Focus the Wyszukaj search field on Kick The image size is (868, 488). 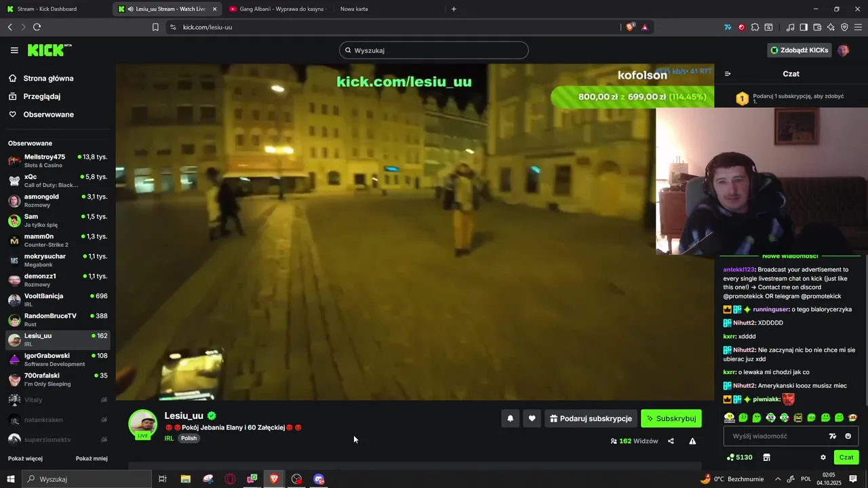tap(434, 50)
